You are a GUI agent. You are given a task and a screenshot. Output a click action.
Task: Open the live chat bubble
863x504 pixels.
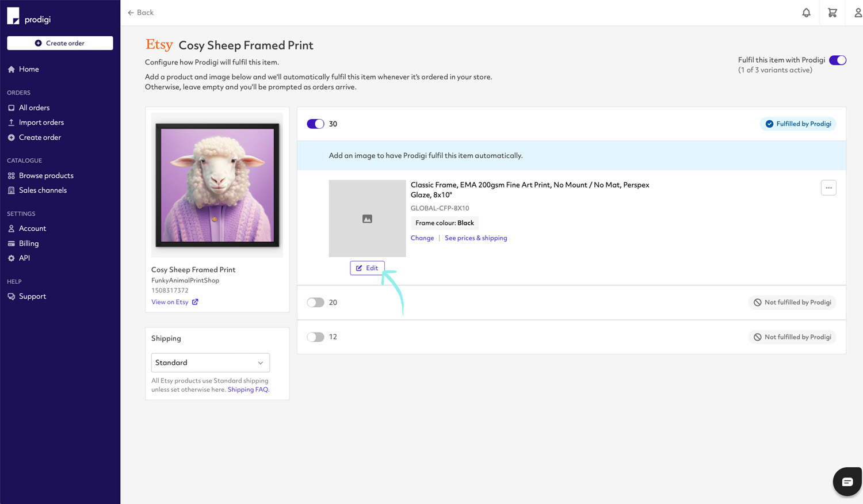(x=847, y=482)
